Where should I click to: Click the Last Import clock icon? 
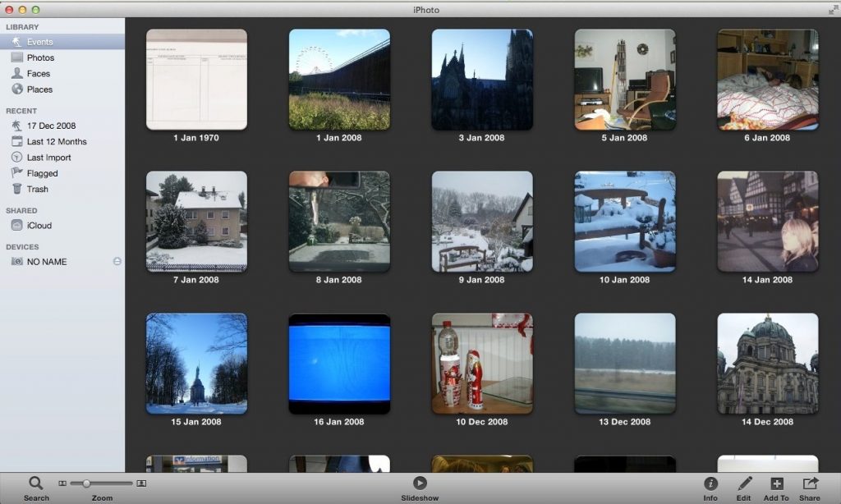pyautogui.click(x=17, y=157)
